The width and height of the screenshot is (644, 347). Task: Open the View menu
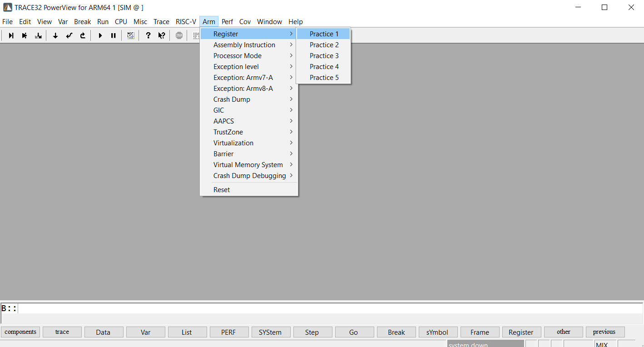tap(45, 22)
